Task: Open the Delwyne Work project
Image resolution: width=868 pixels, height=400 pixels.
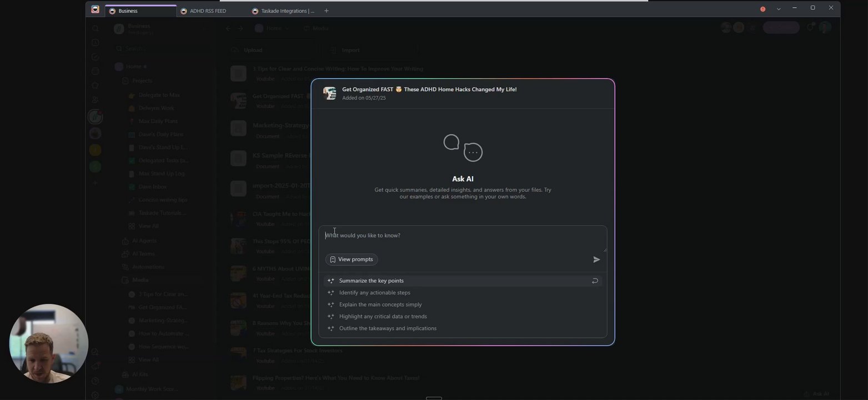Action: (157, 108)
